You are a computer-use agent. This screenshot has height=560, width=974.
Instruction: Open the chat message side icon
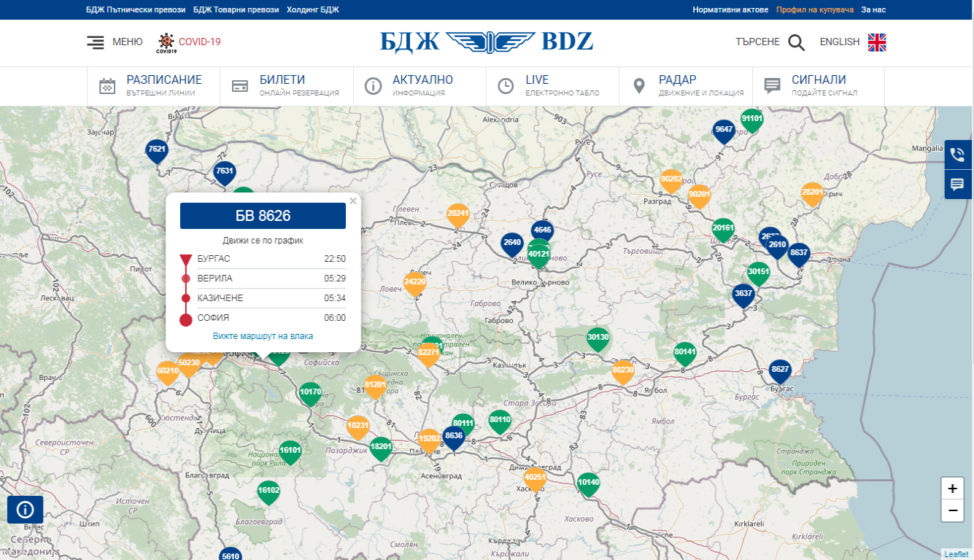(957, 184)
